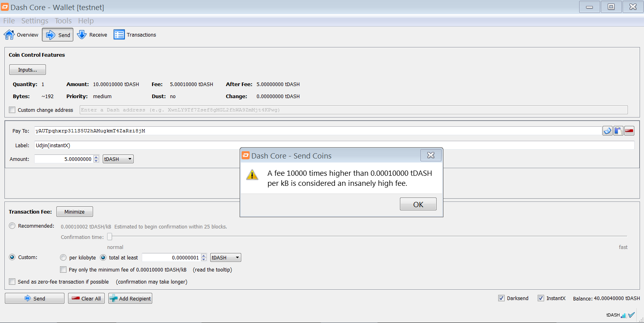Open the File menu
This screenshot has width=644, height=323.
click(x=9, y=21)
